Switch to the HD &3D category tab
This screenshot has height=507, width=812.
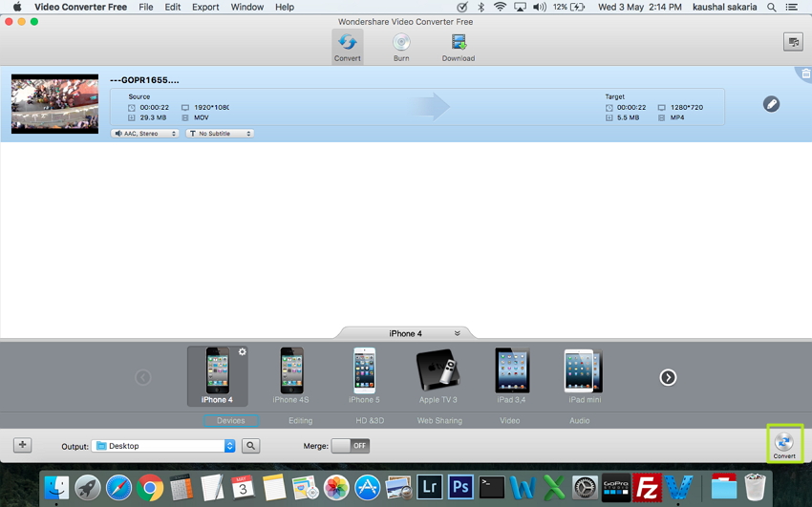point(370,421)
